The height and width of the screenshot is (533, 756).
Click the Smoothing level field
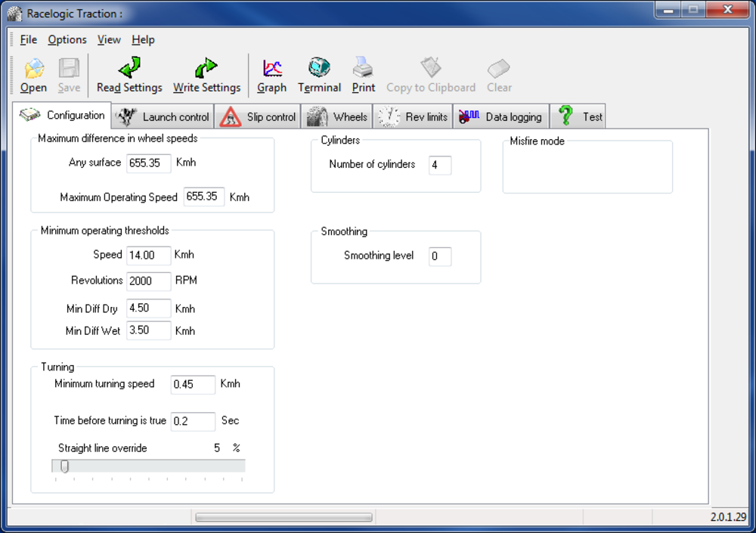pyautogui.click(x=440, y=256)
